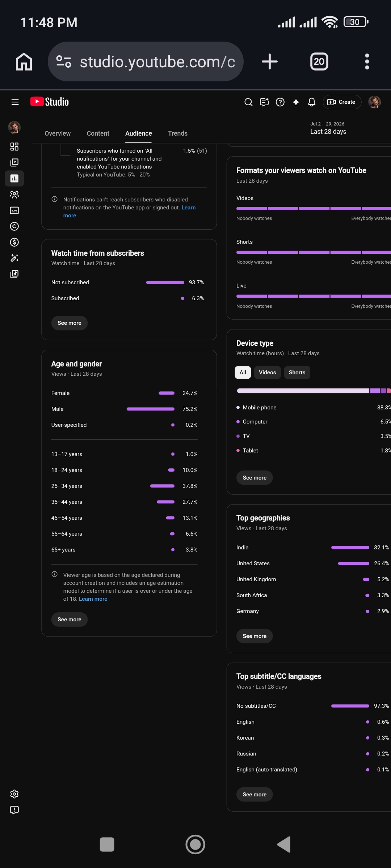Image resolution: width=391 pixels, height=868 pixels.
Task: Open the Earn dollar icon in sidebar
Action: pos(14,242)
